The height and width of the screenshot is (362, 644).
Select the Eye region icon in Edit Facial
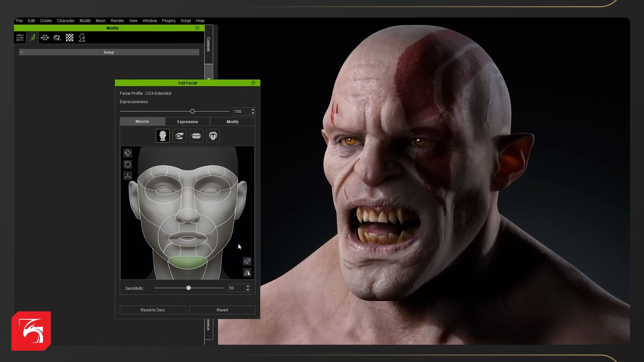pyautogui.click(x=179, y=136)
